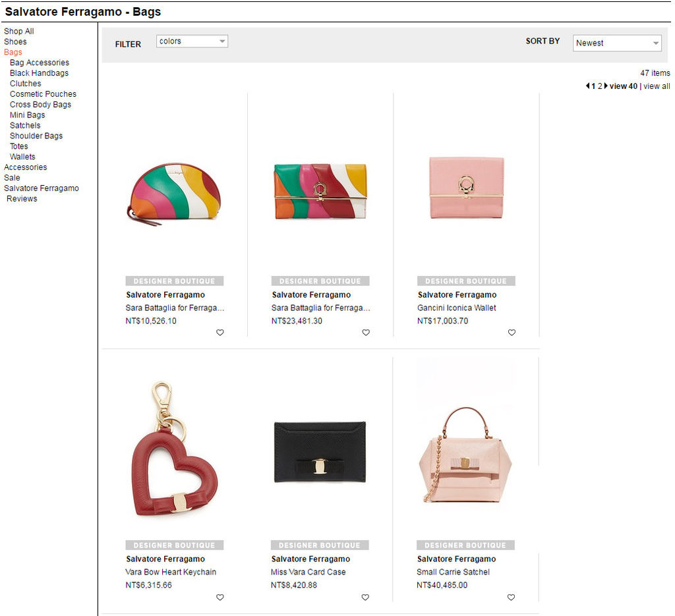Screen dimensions: 675x616
Task: Favorite the Vara Bow Heart Keychain heart icon
Action: [x=220, y=597]
